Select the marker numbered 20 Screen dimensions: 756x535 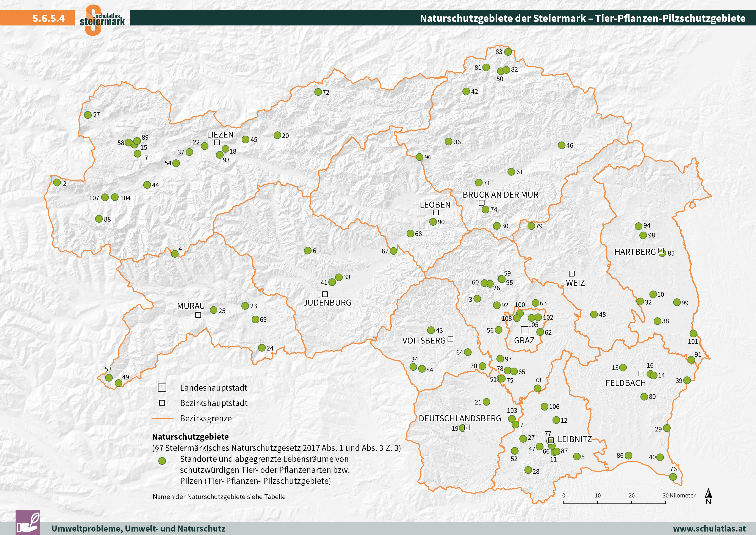(277, 135)
